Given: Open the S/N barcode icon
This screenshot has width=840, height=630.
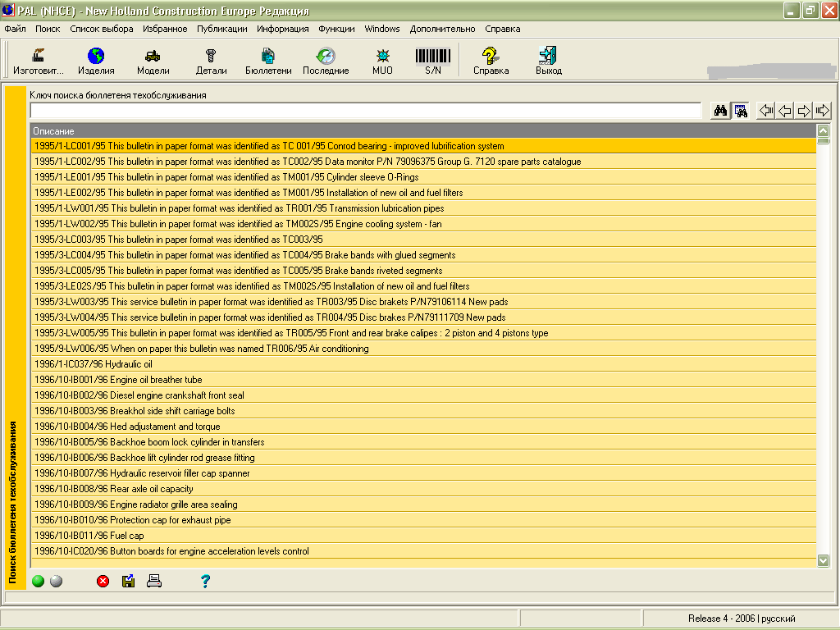Looking at the screenshot, I should point(432,61).
